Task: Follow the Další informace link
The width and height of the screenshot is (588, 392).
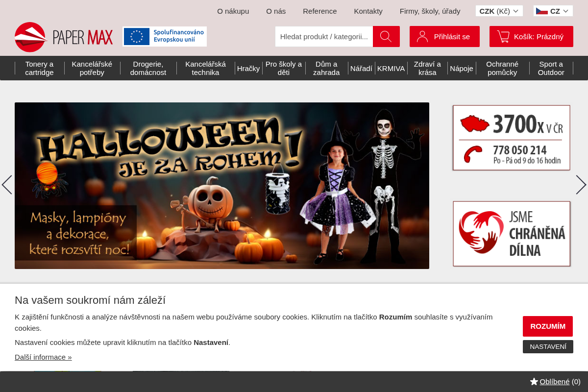Action: pyautogui.click(x=43, y=357)
